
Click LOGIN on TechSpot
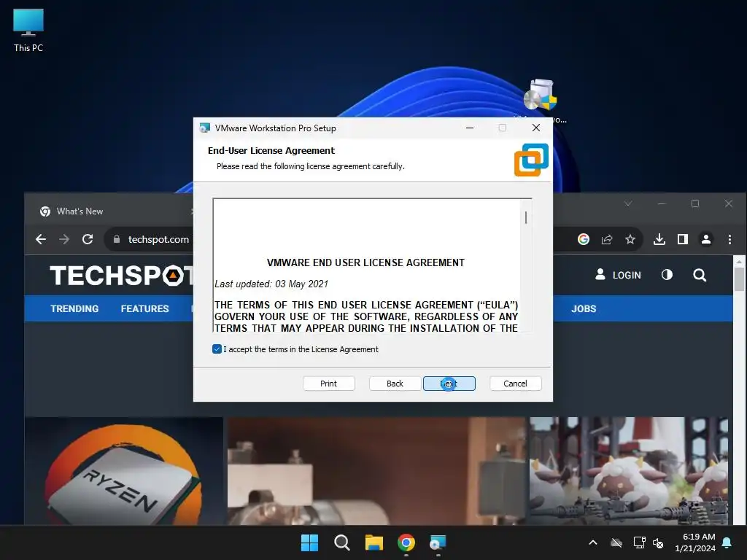618,275
